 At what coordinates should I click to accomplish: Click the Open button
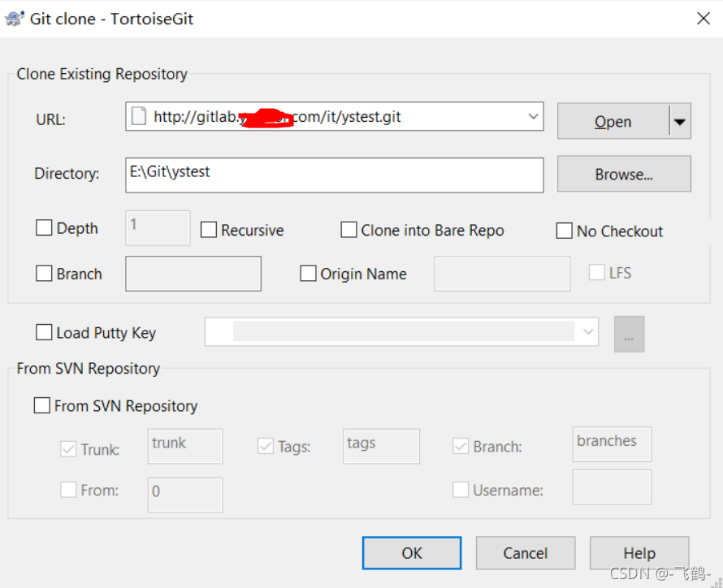pyautogui.click(x=613, y=122)
